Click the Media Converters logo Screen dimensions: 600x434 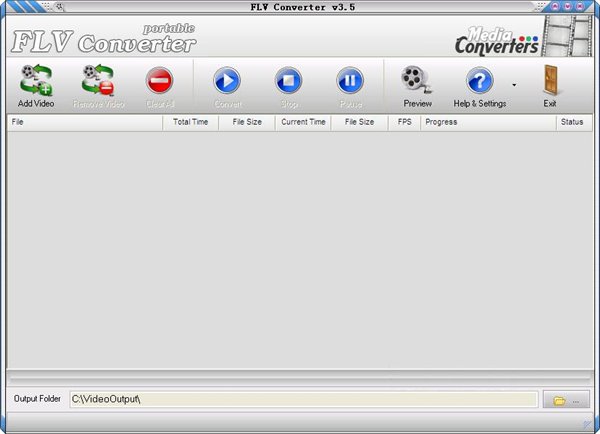(497, 41)
